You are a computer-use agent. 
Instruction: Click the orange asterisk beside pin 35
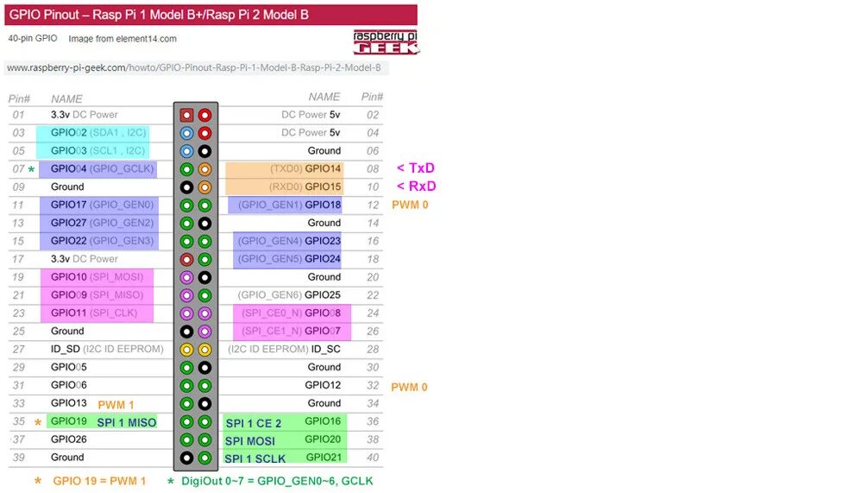38,422
